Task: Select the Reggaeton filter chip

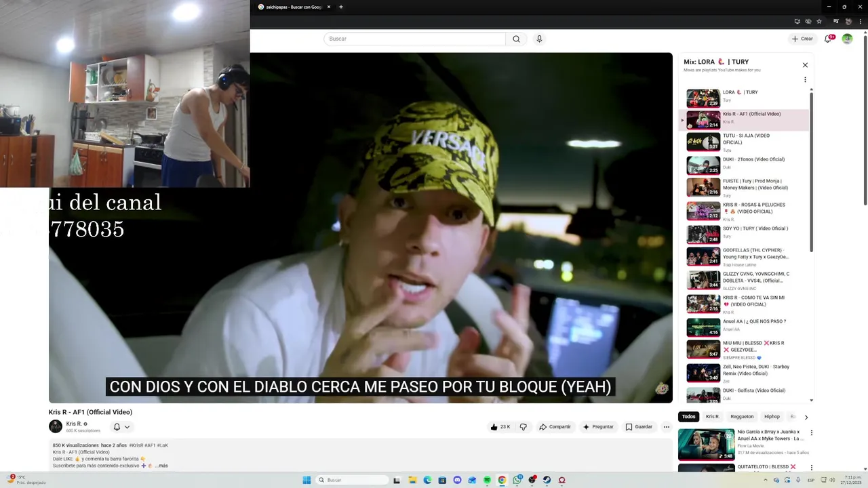Action: click(x=742, y=417)
